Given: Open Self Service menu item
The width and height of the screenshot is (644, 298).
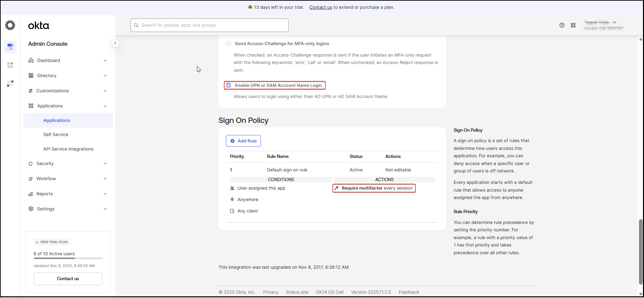Looking at the screenshot, I should tap(56, 134).
